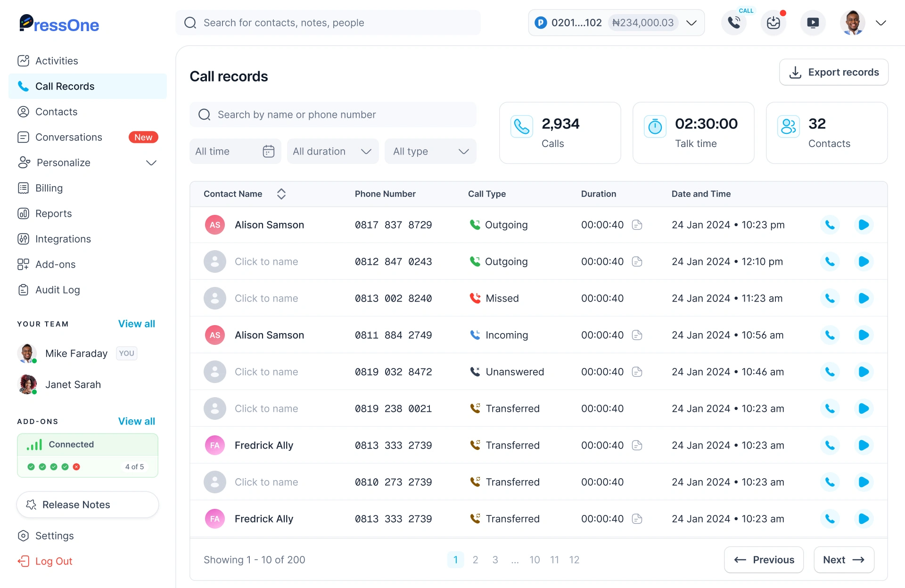Play recording for the Missed call row
Image resolution: width=905 pixels, height=588 pixels.
(x=864, y=298)
